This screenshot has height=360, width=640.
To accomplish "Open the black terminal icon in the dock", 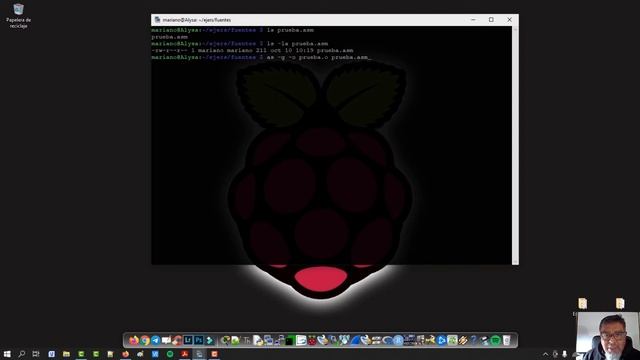I will coord(289,340).
